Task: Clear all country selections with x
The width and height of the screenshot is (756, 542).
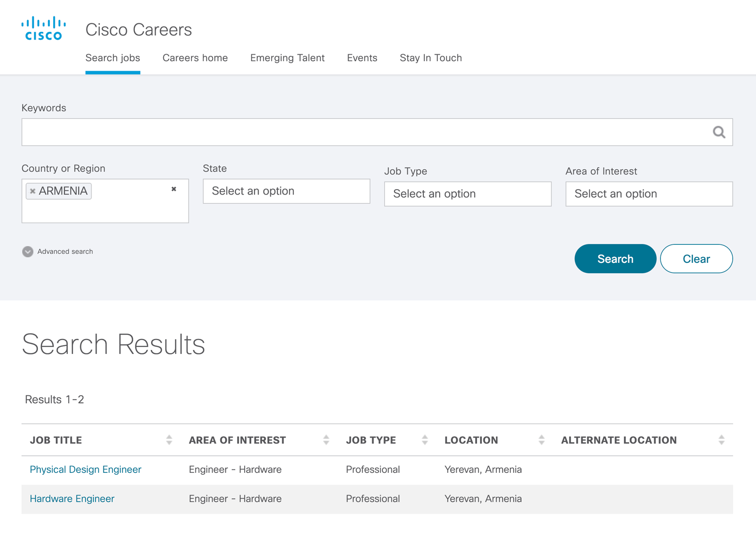Action: pos(174,189)
